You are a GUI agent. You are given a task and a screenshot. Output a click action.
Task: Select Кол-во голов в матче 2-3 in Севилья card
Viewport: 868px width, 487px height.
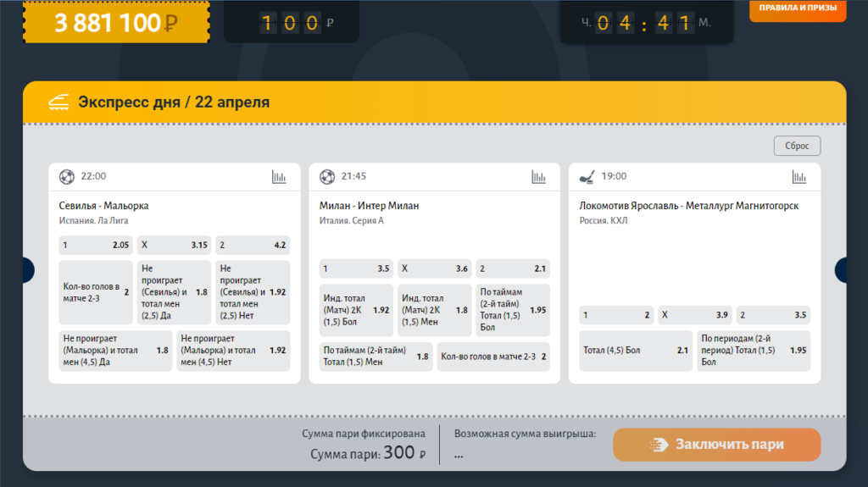(x=96, y=292)
